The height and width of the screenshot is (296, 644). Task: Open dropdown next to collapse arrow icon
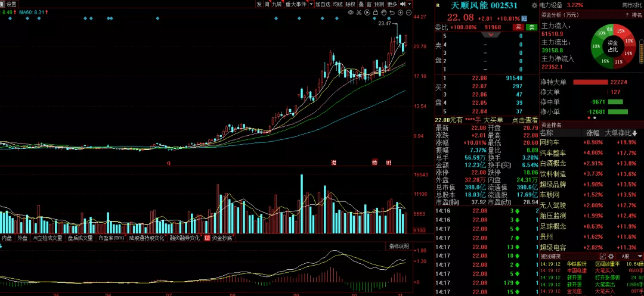[x=410, y=4]
